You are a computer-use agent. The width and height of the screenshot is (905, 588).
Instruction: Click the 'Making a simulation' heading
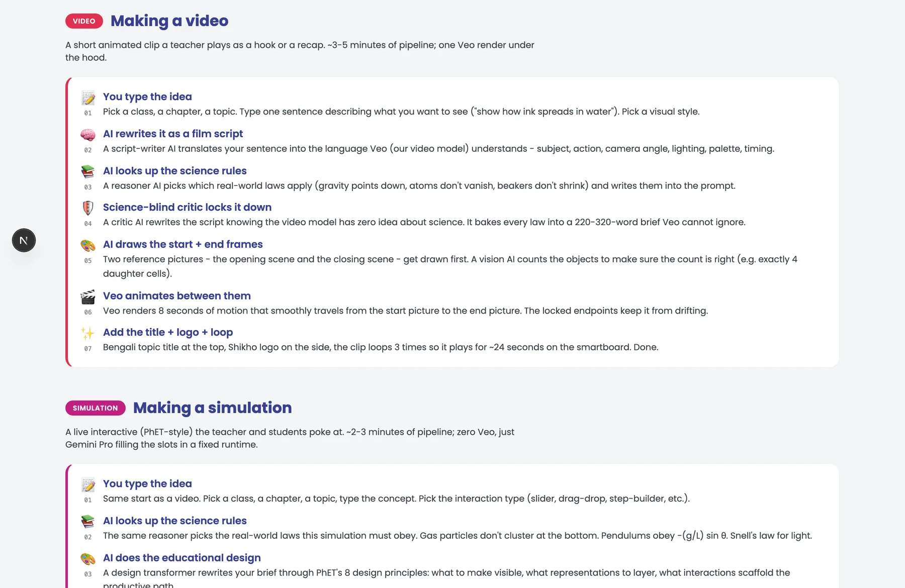click(212, 408)
